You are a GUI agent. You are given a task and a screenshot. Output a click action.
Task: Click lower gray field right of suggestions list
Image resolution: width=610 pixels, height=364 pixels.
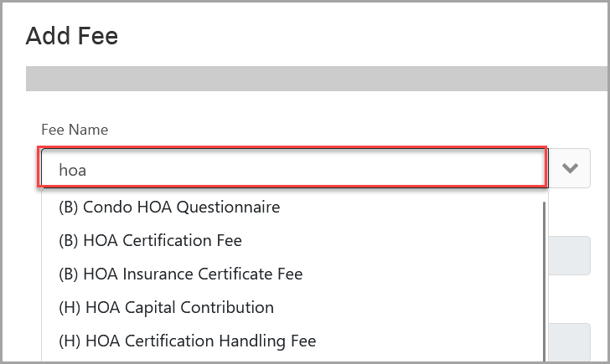tap(580, 343)
